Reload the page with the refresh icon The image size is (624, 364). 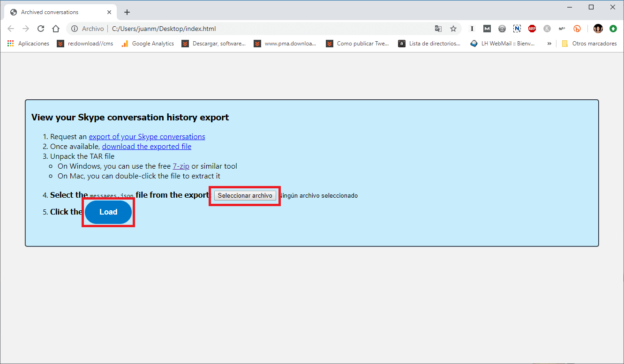point(41,29)
